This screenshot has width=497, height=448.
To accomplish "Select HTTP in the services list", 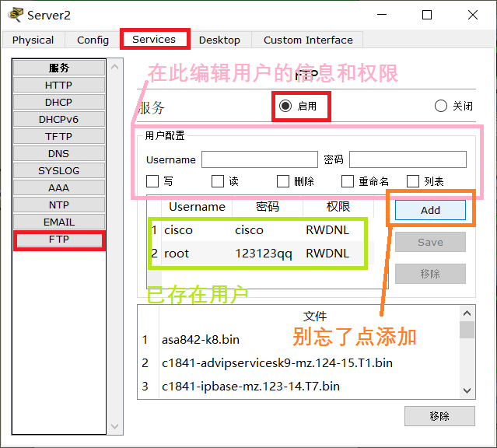I will click(x=59, y=85).
